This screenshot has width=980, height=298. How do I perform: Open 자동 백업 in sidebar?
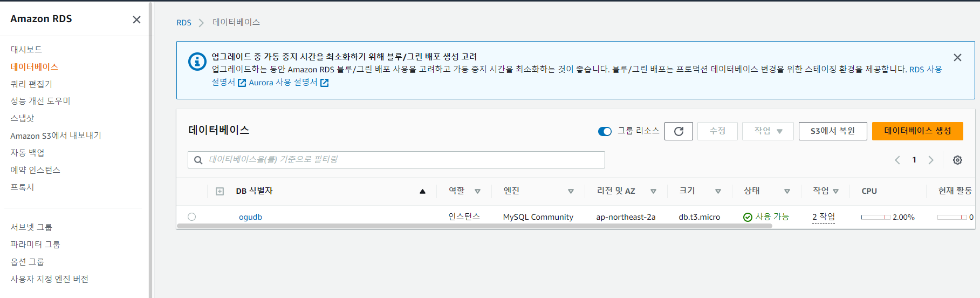(28, 153)
